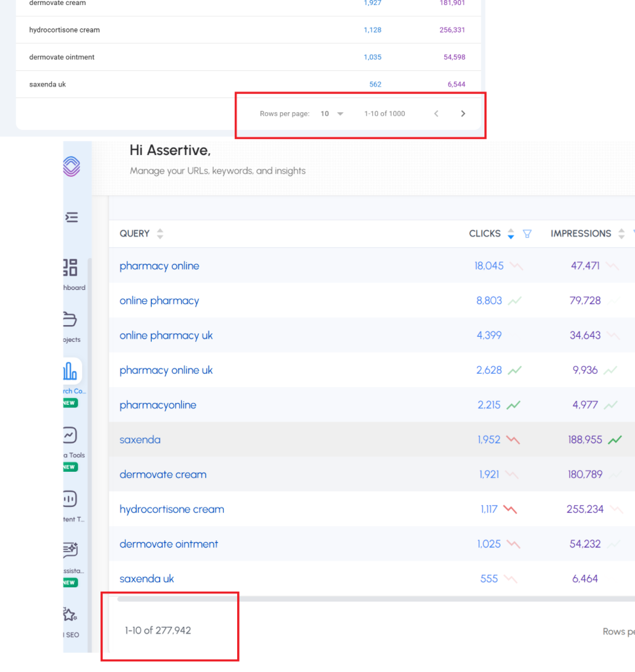Open the SEO stars sidebar icon

click(x=70, y=615)
